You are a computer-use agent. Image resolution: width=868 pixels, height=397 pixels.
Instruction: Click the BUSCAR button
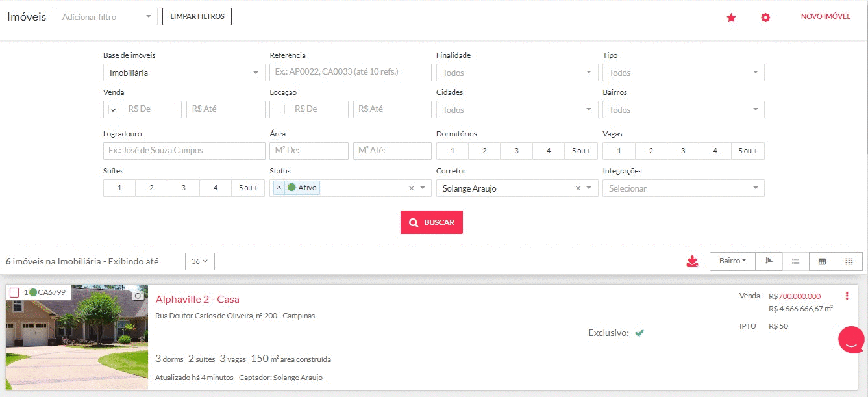pyautogui.click(x=432, y=222)
